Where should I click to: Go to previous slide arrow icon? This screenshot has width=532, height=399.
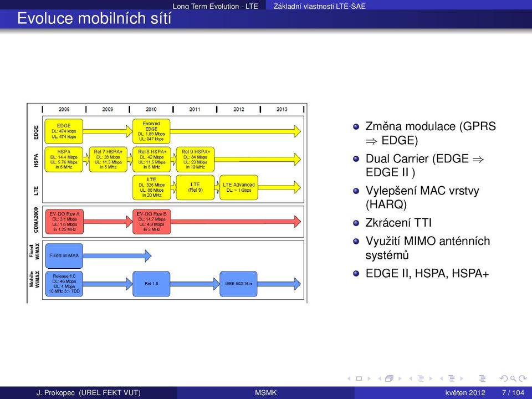click(x=349, y=378)
